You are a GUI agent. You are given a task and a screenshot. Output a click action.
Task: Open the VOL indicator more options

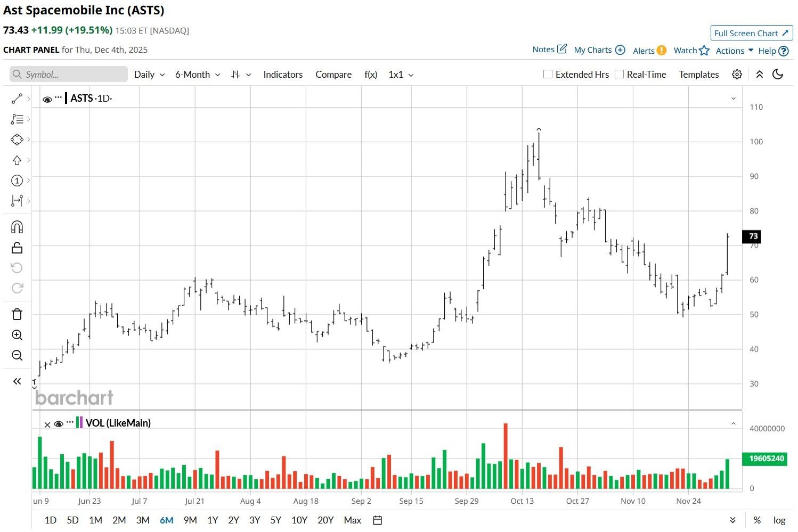click(70, 422)
